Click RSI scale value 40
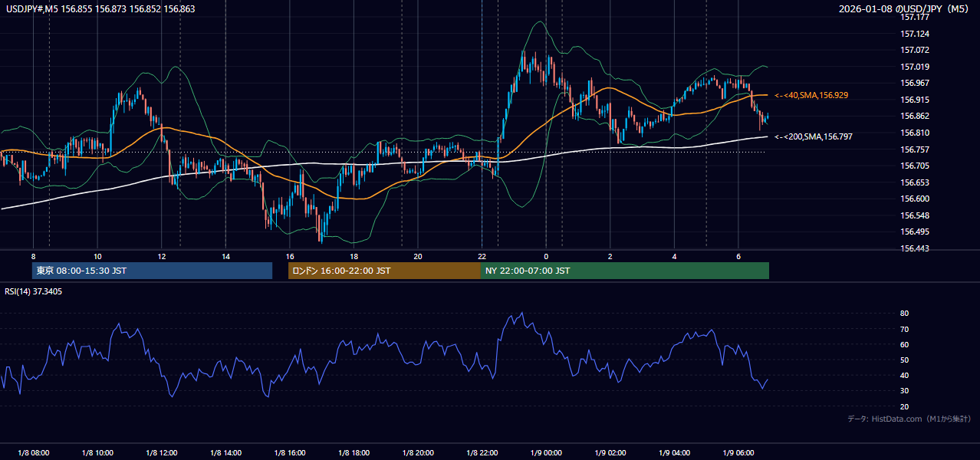This screenshot has width=980, height=460. click(904, 375)
